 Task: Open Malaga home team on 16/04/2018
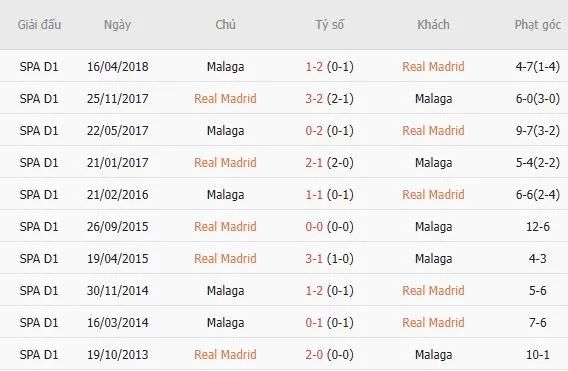tap(225, 67)
